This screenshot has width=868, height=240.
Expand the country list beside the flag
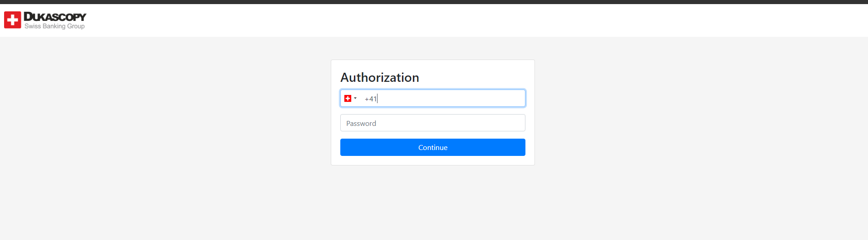[x=355, y=98]
